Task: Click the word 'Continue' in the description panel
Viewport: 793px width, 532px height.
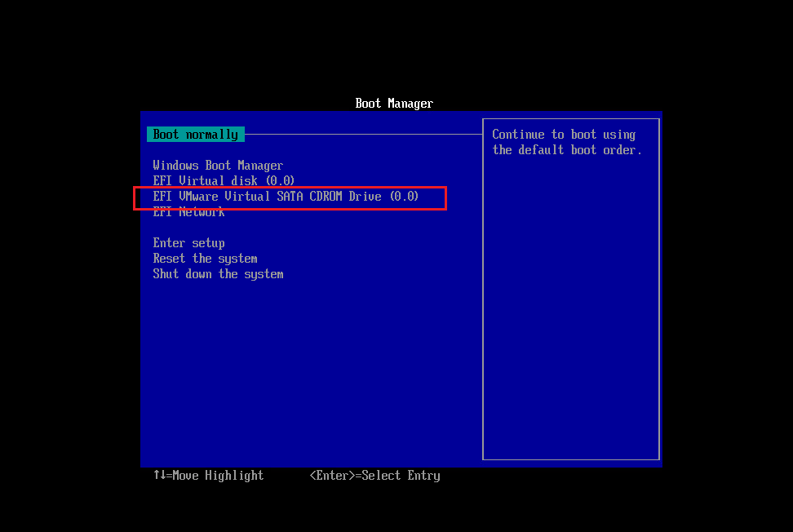Action: 518,135
